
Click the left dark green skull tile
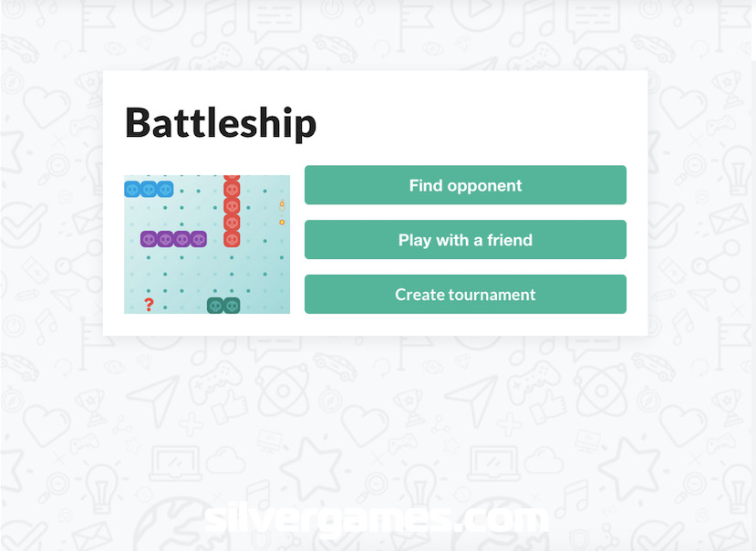point(215,306)
